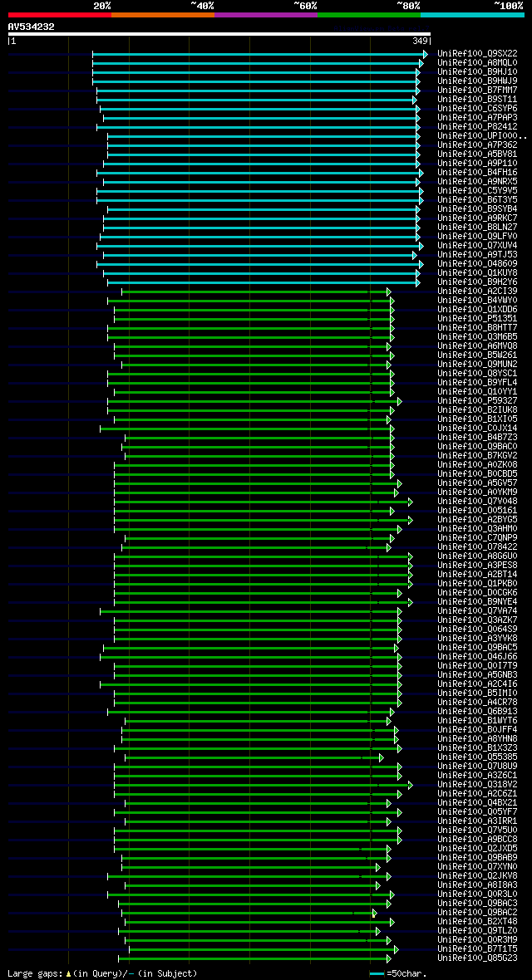The image size is (532, 980).
Task: Select the UniRef100_Q46J66 label
Action: click(477, 656)
